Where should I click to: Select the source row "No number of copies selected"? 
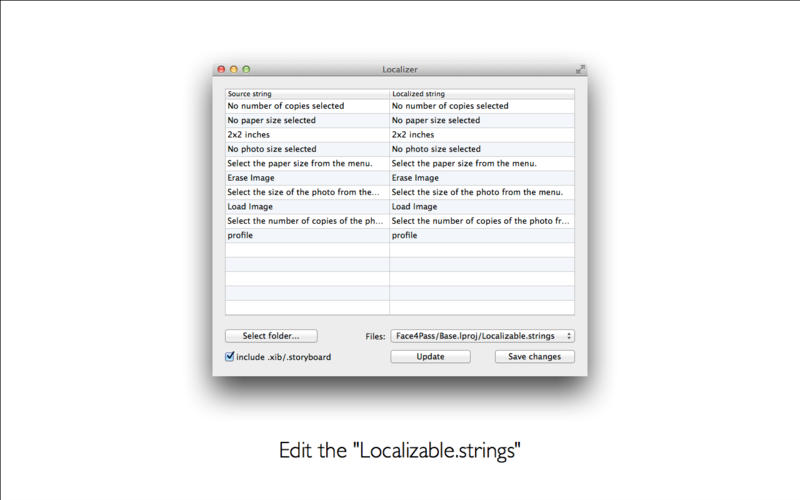(307, 106)
